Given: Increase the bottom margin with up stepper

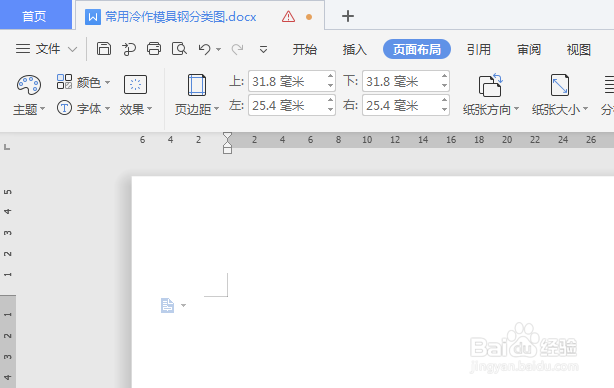Looking at the screenshot, I should [x=444, y=76].
